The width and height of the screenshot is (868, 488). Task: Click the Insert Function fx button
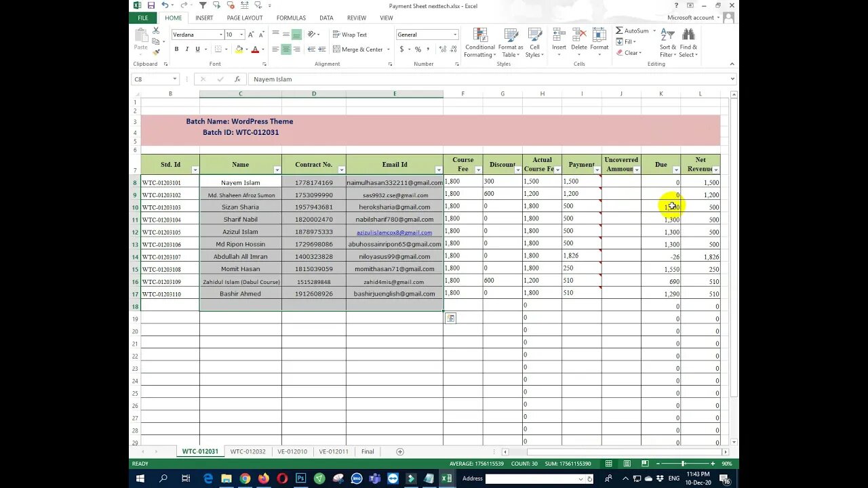pyautogui.click(x=237, y=79)
